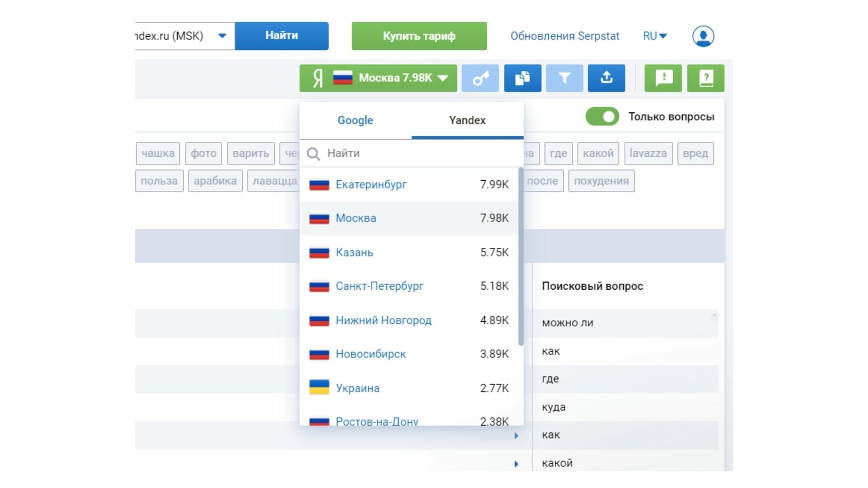This screenshot has height=488, width=868.
Task: Click the фото keyword tag
Action: (204, 153)
